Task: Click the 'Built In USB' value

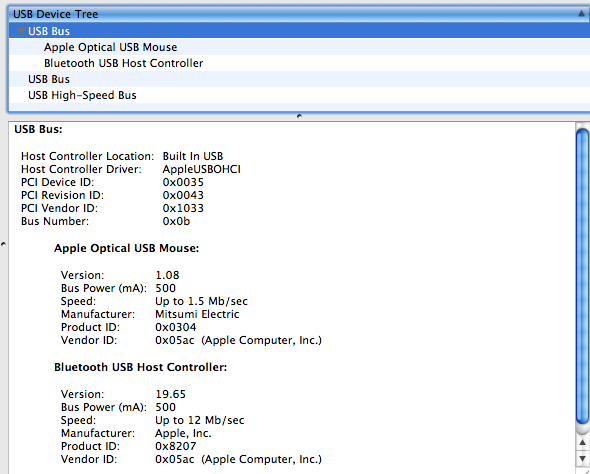Action: (x=193, y=156)
